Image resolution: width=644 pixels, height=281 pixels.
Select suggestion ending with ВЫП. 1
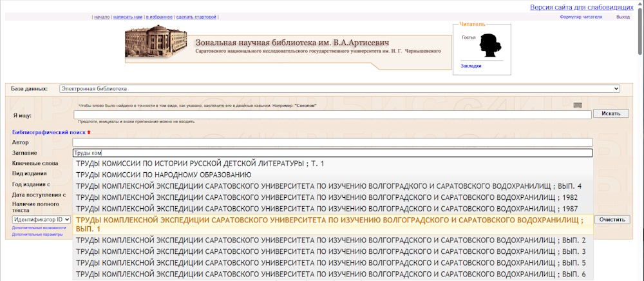(329, 224)
